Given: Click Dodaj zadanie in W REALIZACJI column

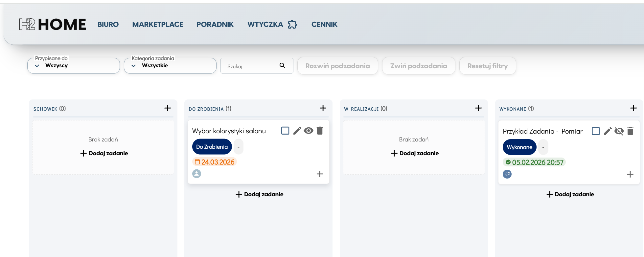Looking at the screenshot, I should pos(415,153).
